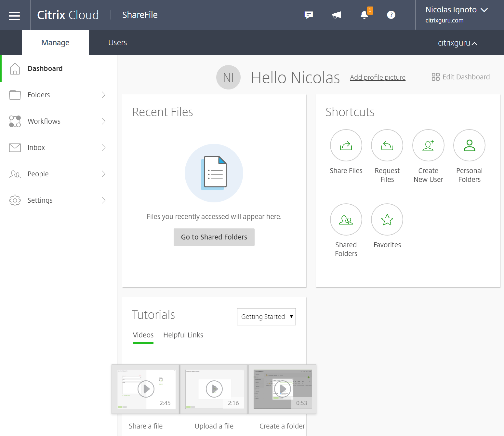Viewport: 504px width, 436px height.
Task: Open the chat messages icon
Action: coord(308,15)
